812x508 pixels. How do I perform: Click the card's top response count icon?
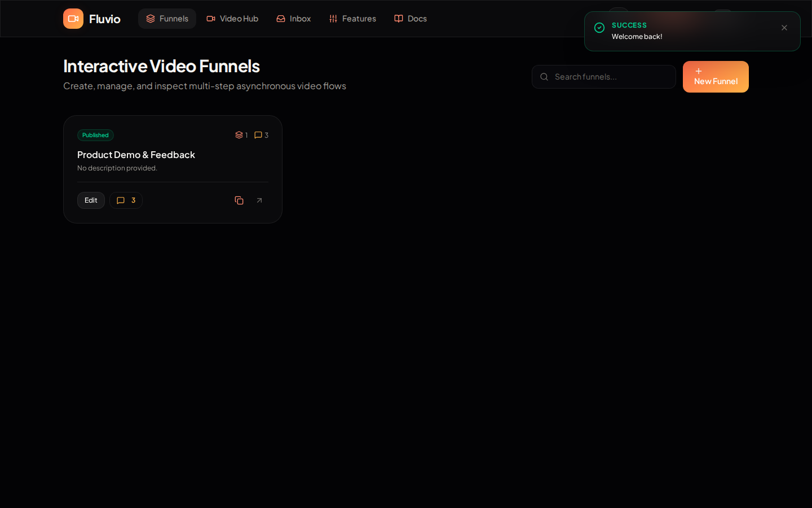(258, 135)
